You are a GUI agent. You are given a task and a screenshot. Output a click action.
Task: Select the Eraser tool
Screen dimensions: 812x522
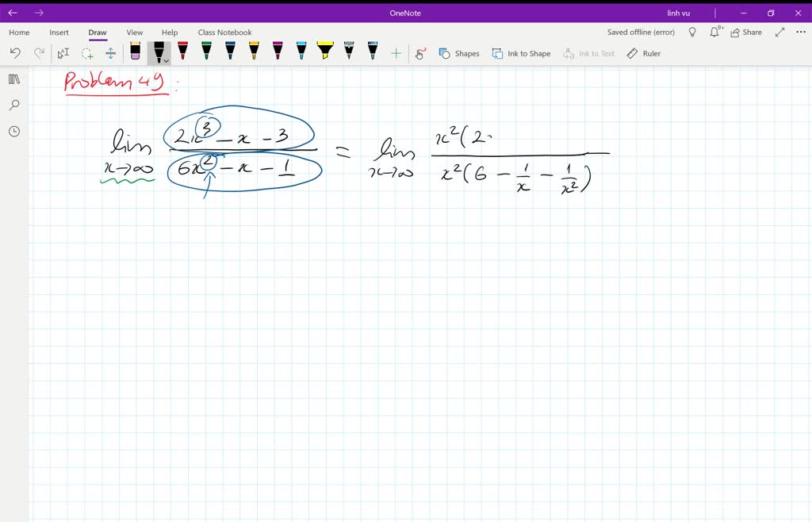click(135, 52)
